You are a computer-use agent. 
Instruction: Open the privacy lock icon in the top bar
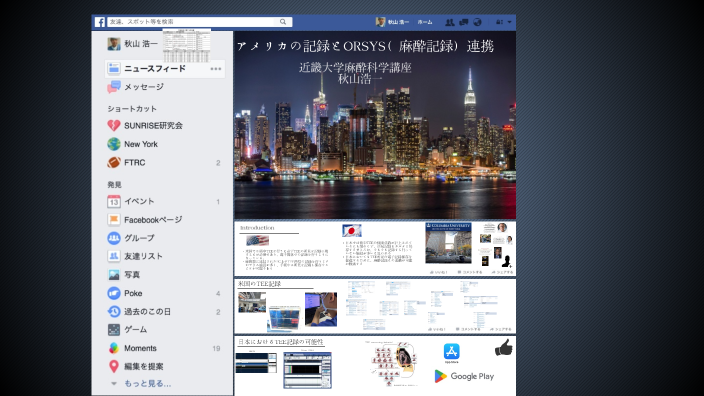(499, 22)
